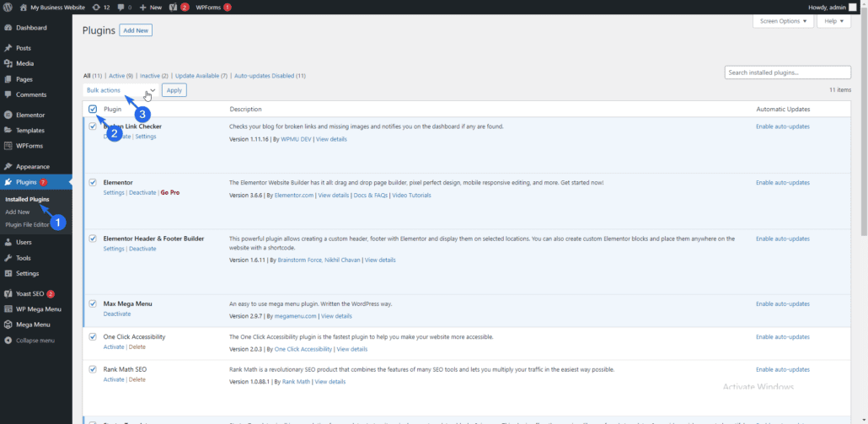This screenshot has height=424, width=868.
Task: Sort by the Plugin column header
Action: (112, 109)
